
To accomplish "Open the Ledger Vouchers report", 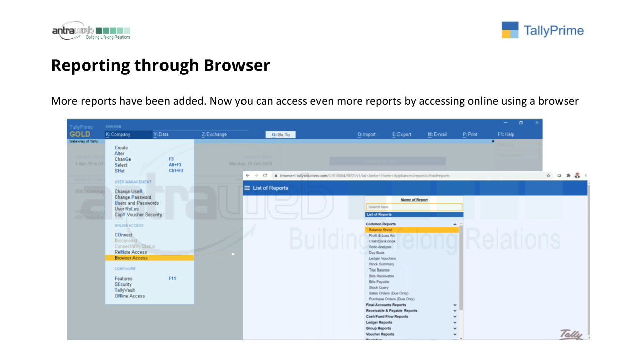I will (382, 258).
